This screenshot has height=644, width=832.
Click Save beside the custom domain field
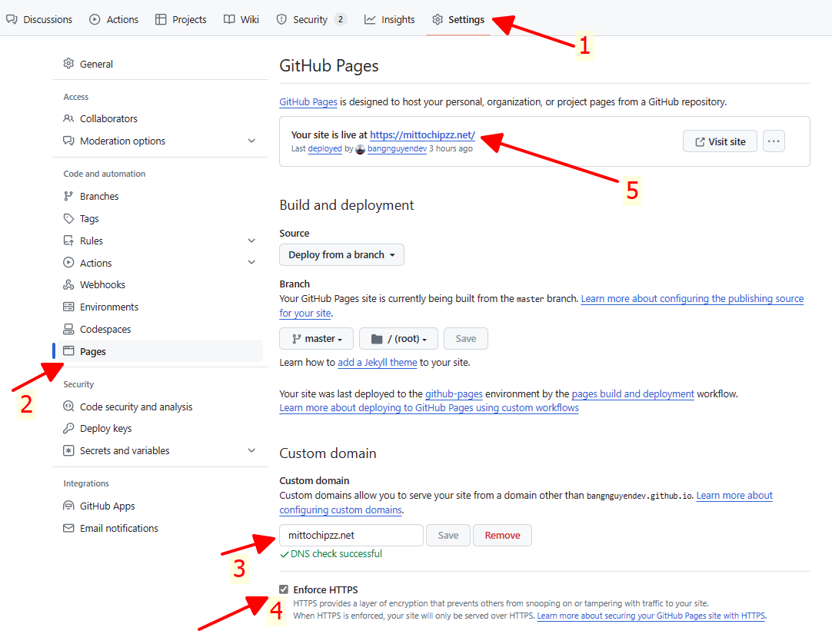[x=448, y=535]
